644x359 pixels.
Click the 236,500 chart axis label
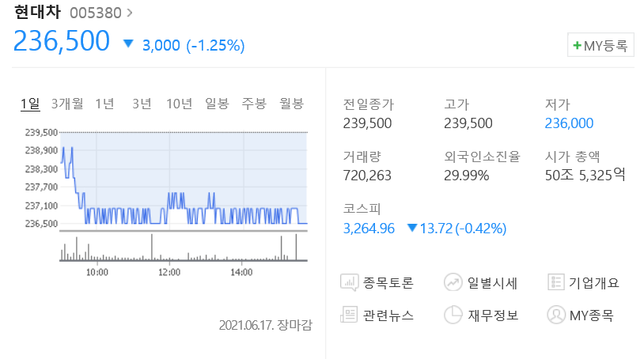pos(41,224)
